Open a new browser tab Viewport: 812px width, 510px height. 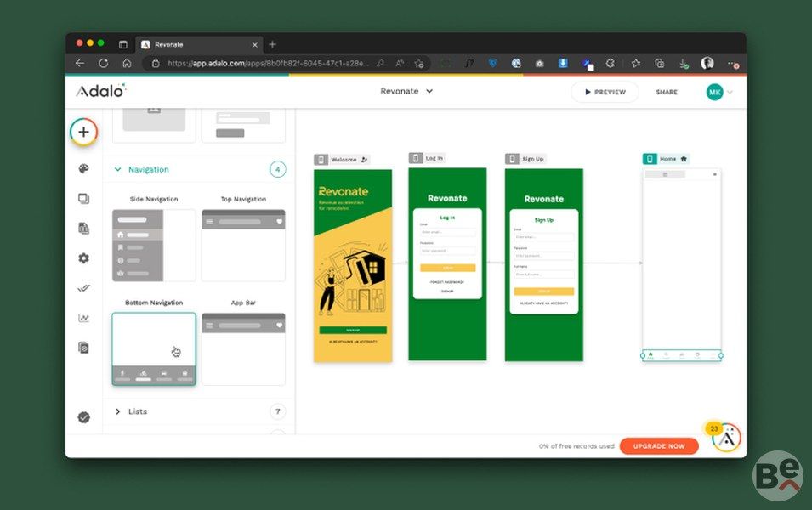(x=272, y=44)
